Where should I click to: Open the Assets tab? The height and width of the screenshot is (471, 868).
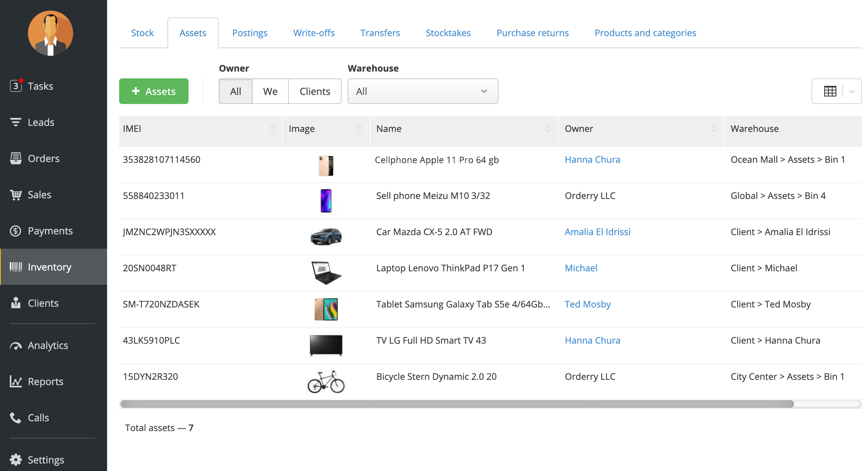tap(193, 32)
